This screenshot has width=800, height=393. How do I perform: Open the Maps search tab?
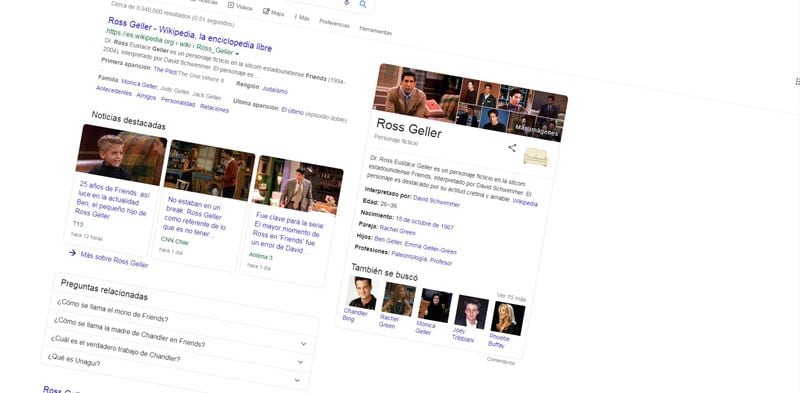(x=273, y=12)
